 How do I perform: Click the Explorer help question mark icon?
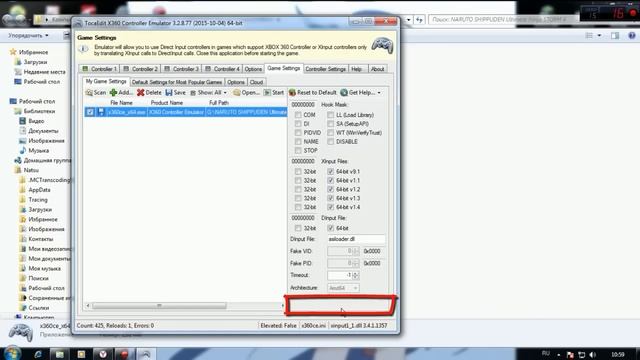pos(632,36)
